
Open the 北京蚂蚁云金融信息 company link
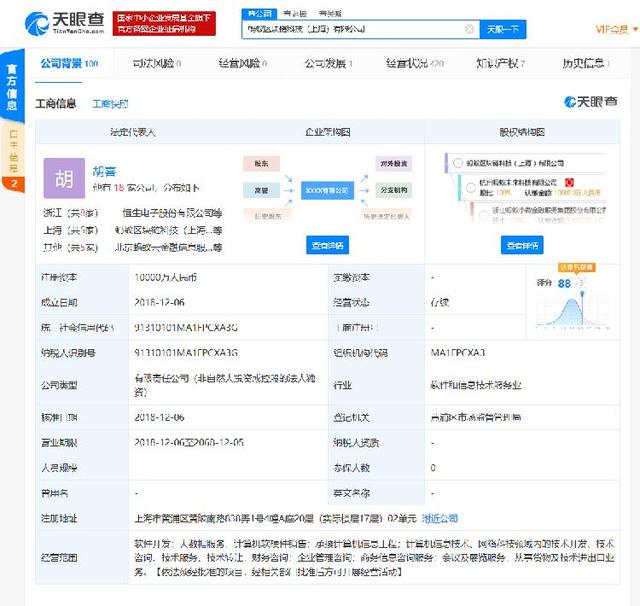(169, 248)
